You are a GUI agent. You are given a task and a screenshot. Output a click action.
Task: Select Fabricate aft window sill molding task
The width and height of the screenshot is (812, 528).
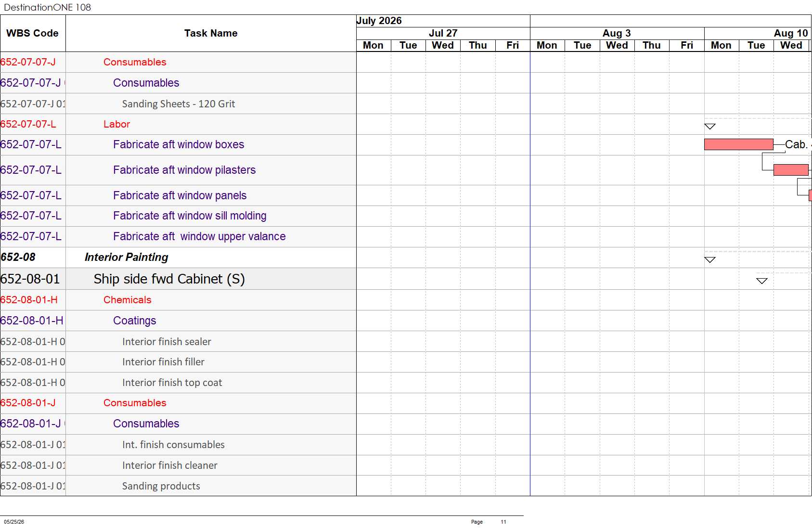coord(190,216)
